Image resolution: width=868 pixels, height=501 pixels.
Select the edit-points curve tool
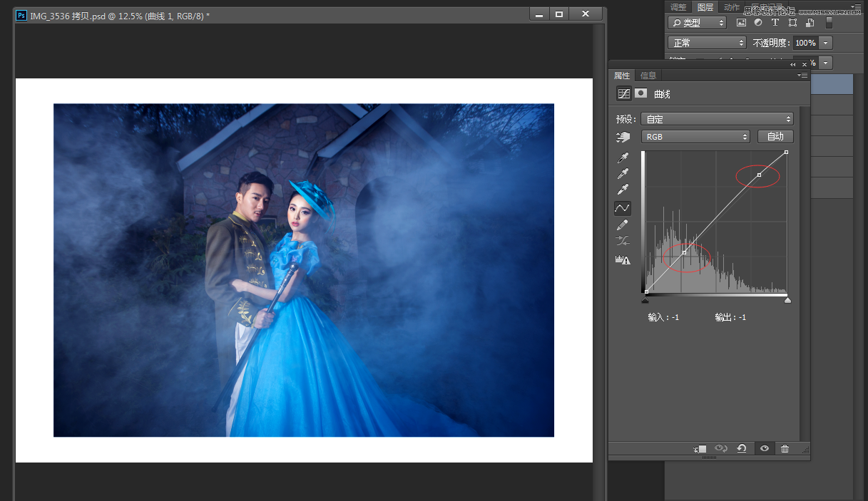(x=623, y=208)
